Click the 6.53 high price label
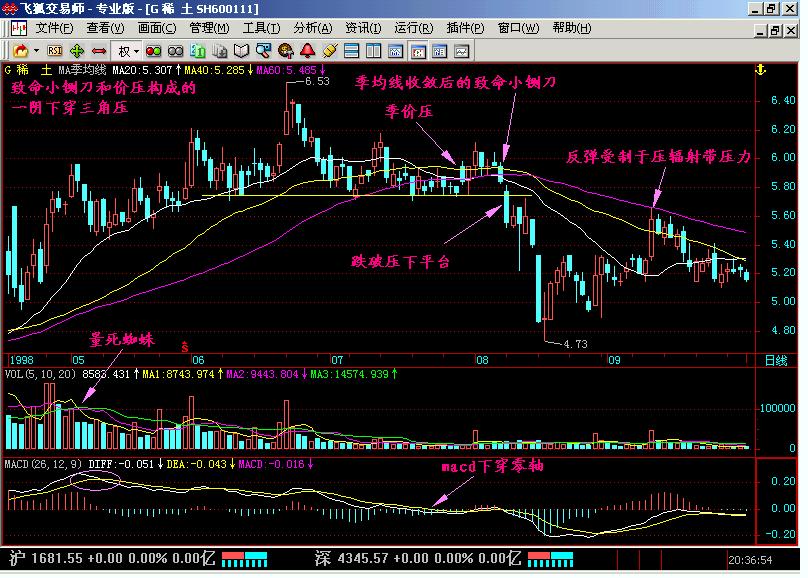The width and height of the screenshot is (808, 578). (x=317, y=81)
